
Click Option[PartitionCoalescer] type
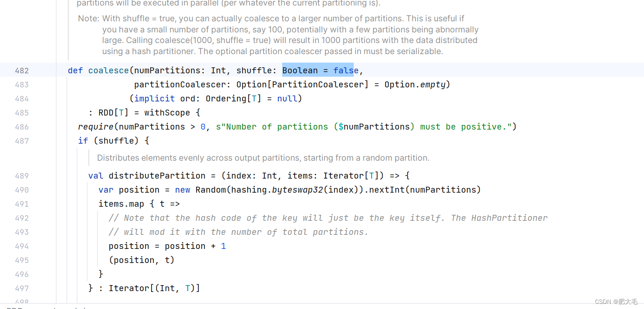[x=303, y=84]
